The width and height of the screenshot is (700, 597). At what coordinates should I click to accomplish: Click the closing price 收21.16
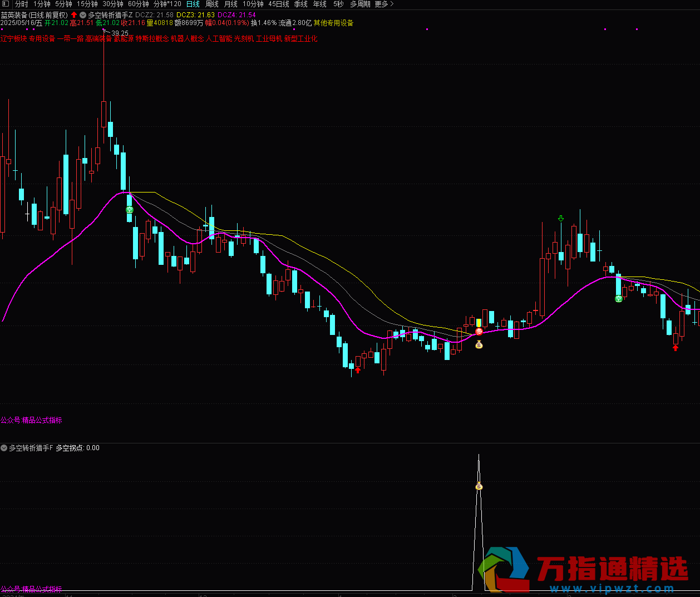[x=133, y=23]
